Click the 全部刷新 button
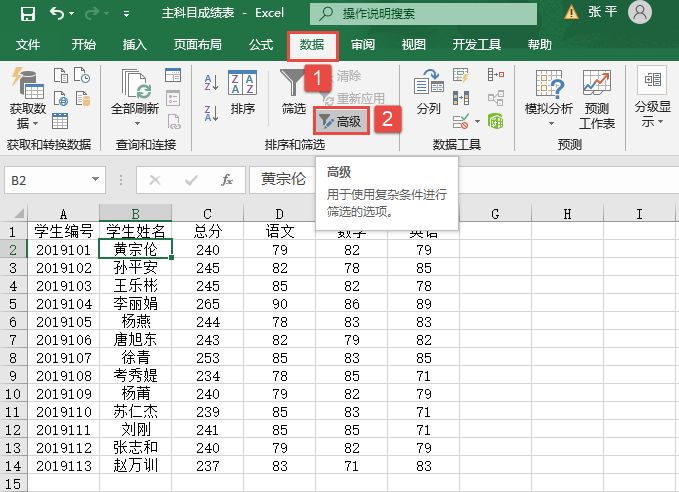The image size is (679, 492). pos(135,92)
